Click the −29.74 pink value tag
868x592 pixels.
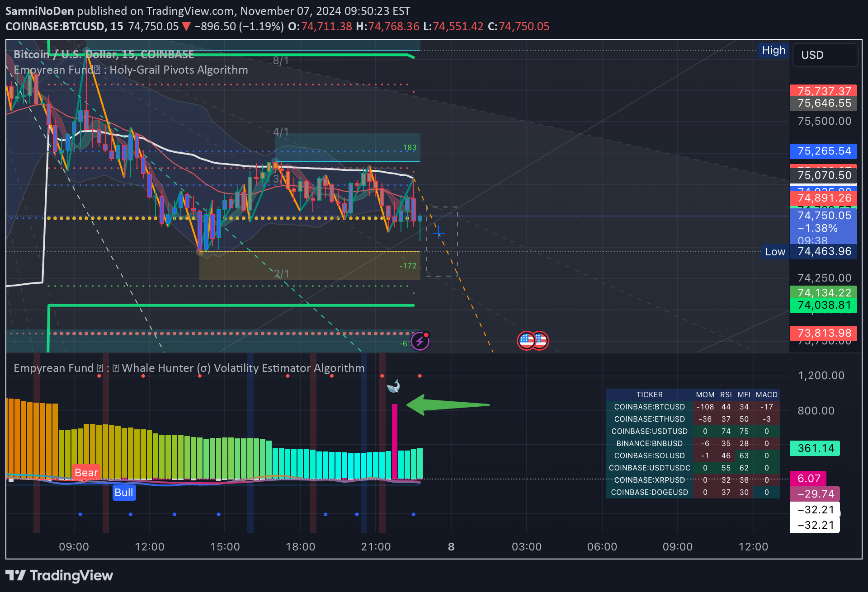pyautogui.click(x=815, y=494)
